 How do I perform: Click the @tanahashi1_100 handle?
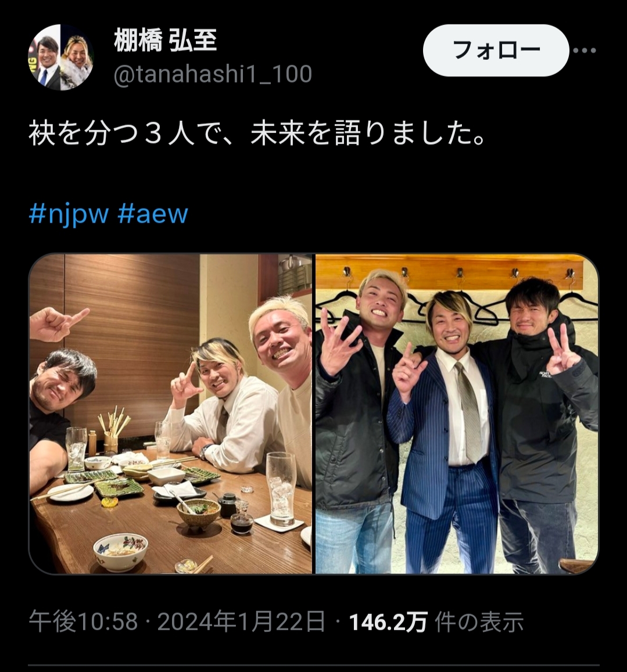click(x=213, y=74)
